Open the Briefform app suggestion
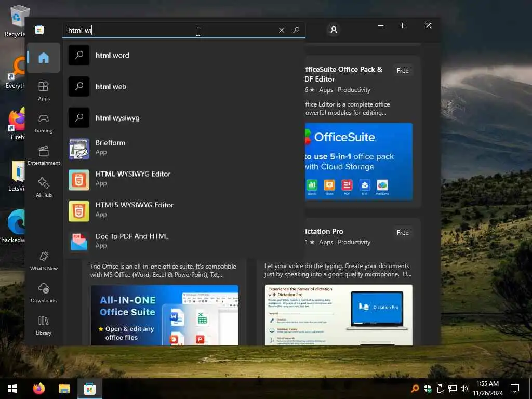The width and height of the screenshot is (532, 399). tap(183, 149)
